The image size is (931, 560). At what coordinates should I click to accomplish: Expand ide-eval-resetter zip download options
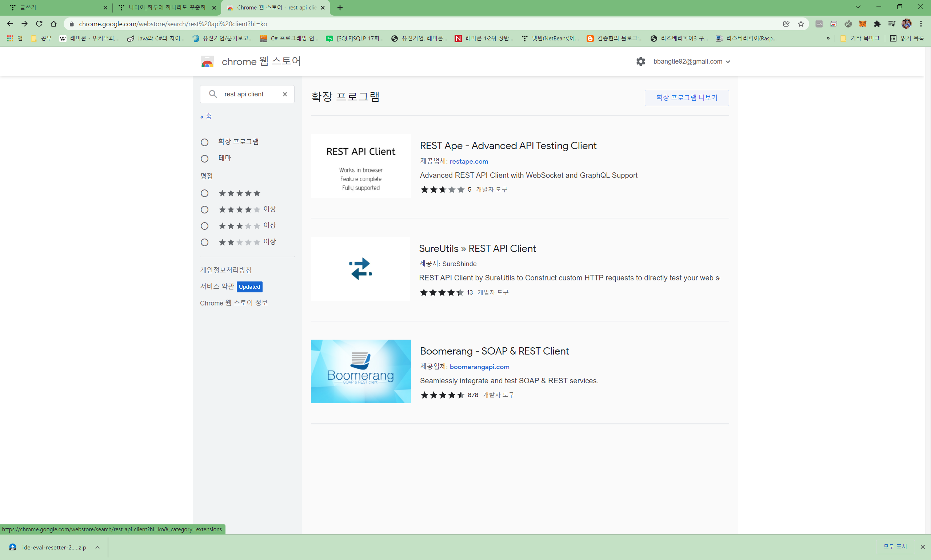(97, 547)
